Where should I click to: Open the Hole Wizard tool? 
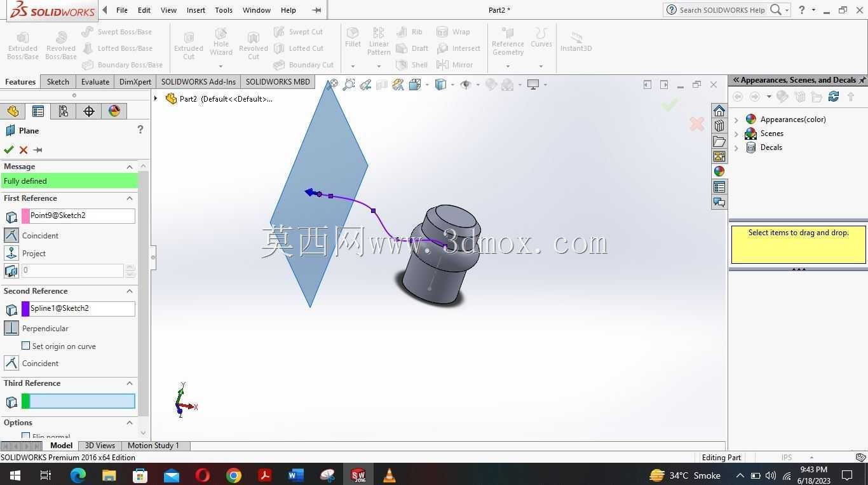[221, 42]
